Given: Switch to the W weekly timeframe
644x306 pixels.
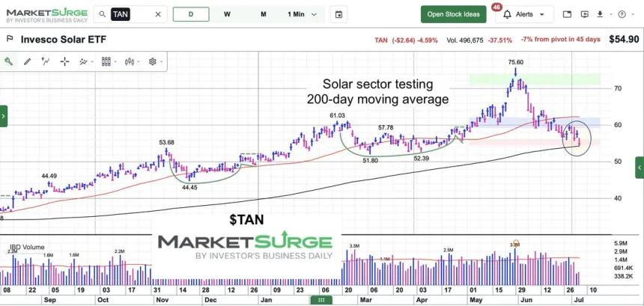Looking at the screenshot, I should [227, 14].
